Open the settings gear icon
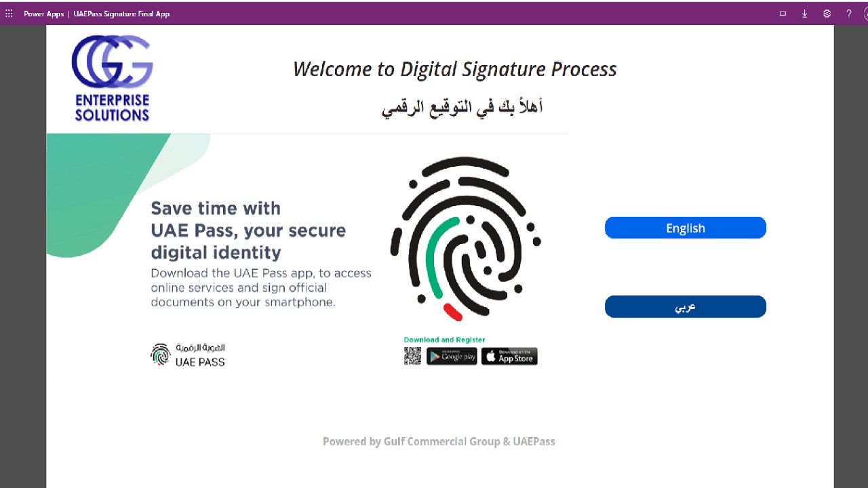 coord(827,14)
